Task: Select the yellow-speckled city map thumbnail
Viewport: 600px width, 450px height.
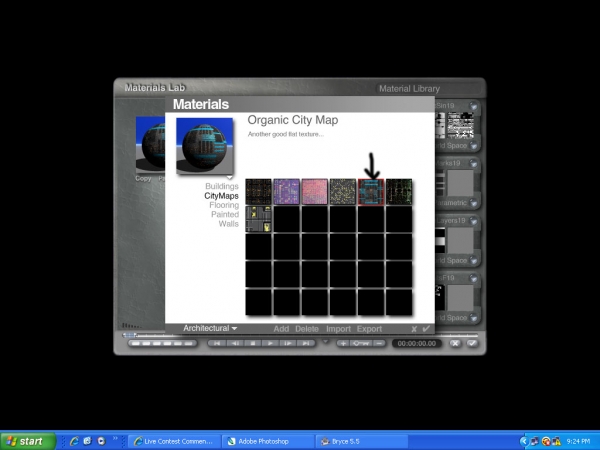Action: pos(342,191)
